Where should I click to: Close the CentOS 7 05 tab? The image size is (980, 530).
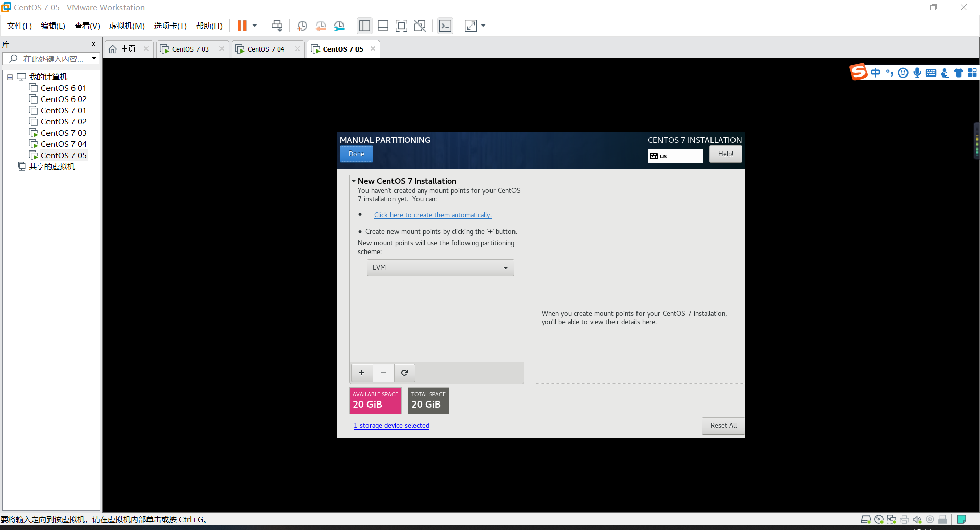coord(373,49)
